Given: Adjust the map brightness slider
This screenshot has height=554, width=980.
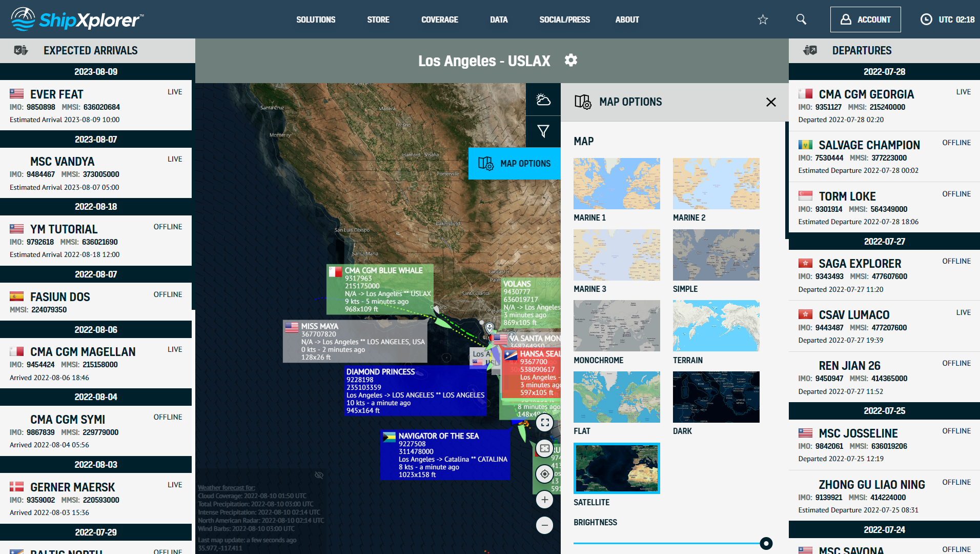Looking at the screenshot, I should tap(766, 543).
